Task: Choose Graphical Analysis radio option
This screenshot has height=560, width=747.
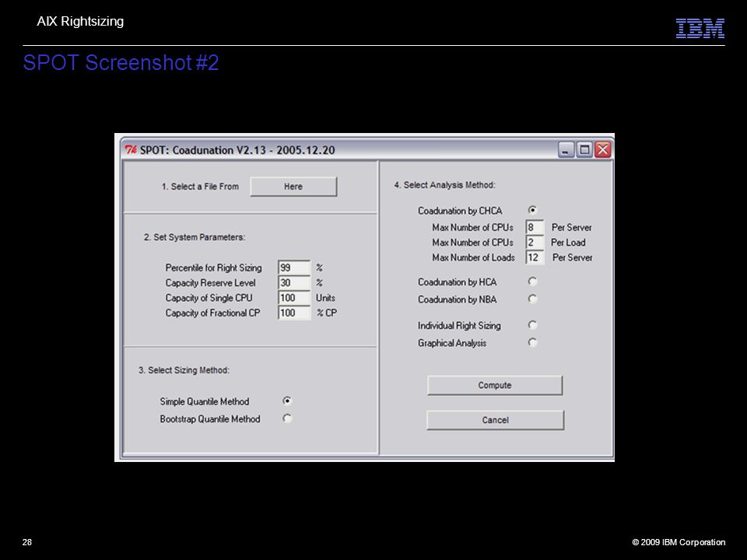Action: click(532, 342)
